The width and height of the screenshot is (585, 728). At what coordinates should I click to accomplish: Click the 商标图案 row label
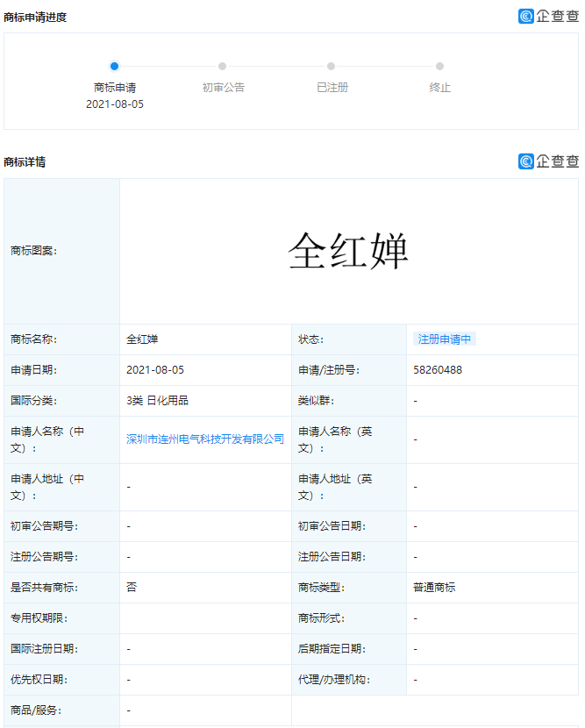click(33, 251)
